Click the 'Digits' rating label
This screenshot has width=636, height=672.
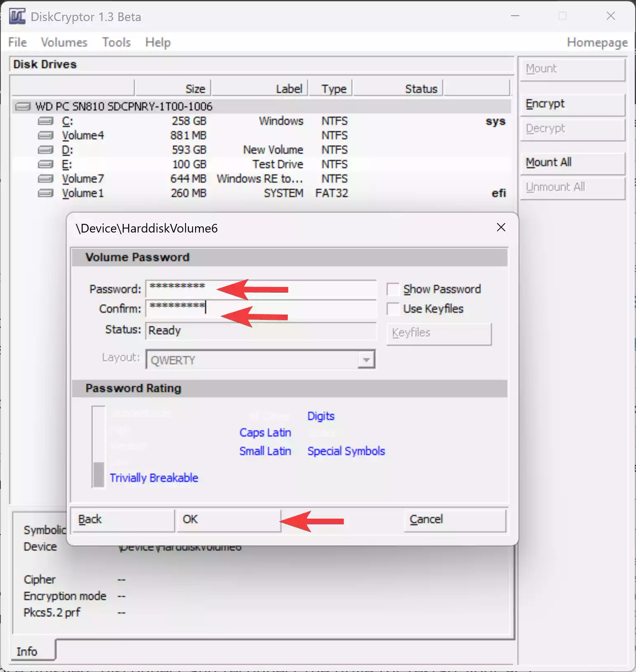(321, 416)
